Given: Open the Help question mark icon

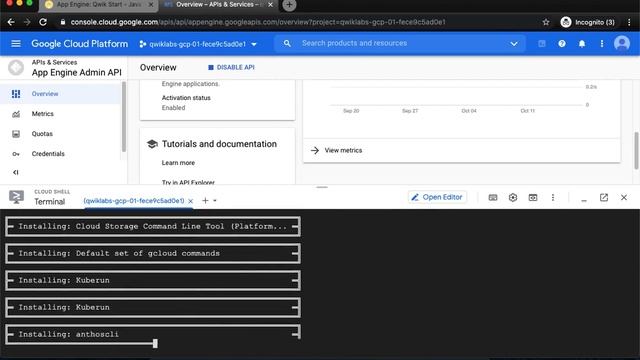Looking at the screenshot, I should 562,43.
